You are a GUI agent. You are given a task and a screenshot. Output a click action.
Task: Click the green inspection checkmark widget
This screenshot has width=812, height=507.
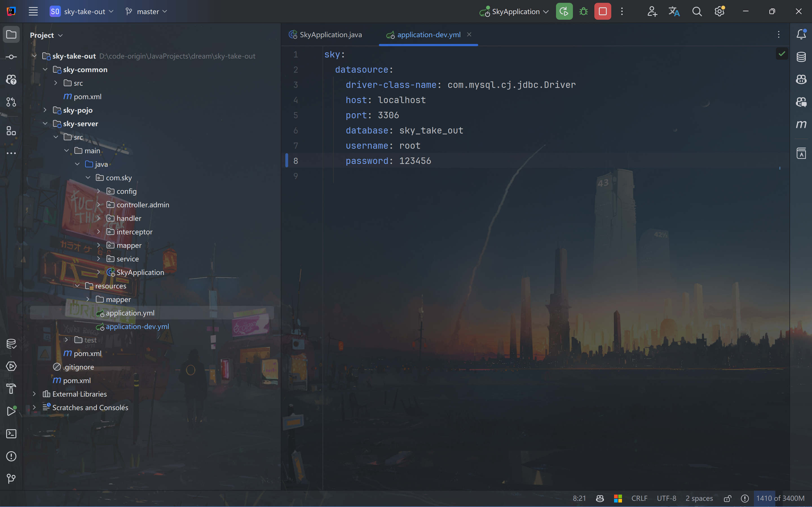pos(782,54)
